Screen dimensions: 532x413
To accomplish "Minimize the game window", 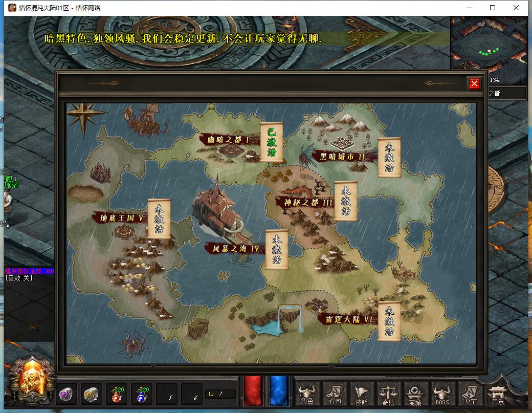I will pos(470,8).
